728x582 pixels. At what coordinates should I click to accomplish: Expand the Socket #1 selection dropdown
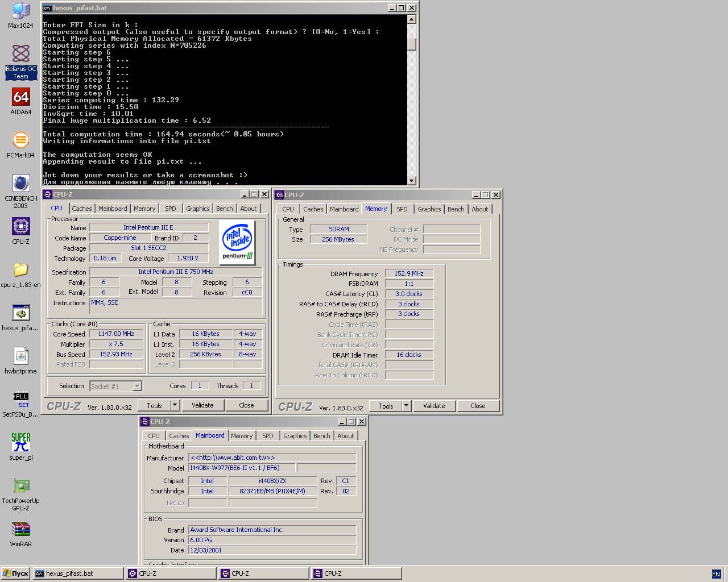point(137,386)
